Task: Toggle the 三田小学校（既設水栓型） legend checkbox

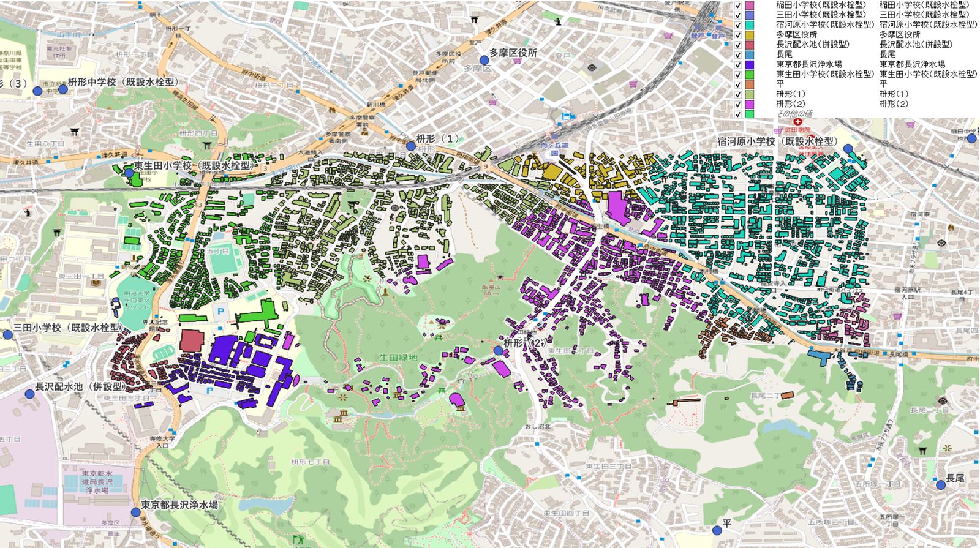Action: pos(738,15)
